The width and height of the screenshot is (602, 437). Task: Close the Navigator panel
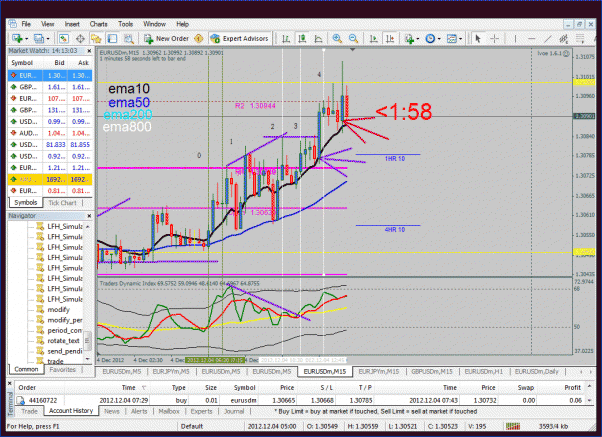click(x=89, y=216)
